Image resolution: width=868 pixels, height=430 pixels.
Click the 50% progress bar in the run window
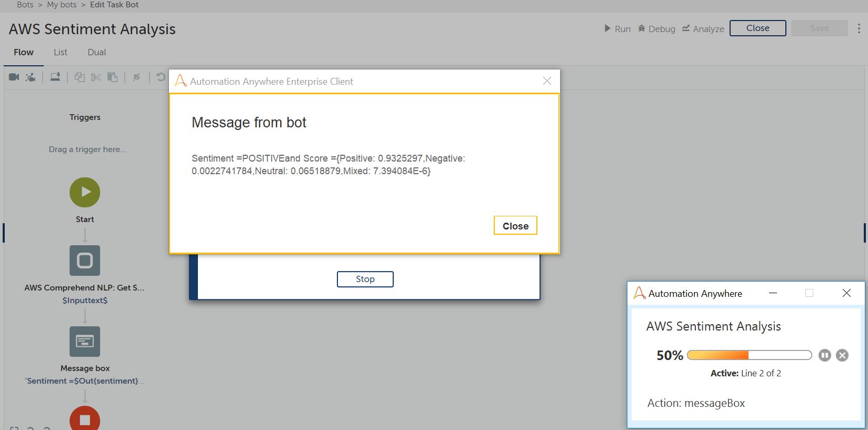point(750,355)
